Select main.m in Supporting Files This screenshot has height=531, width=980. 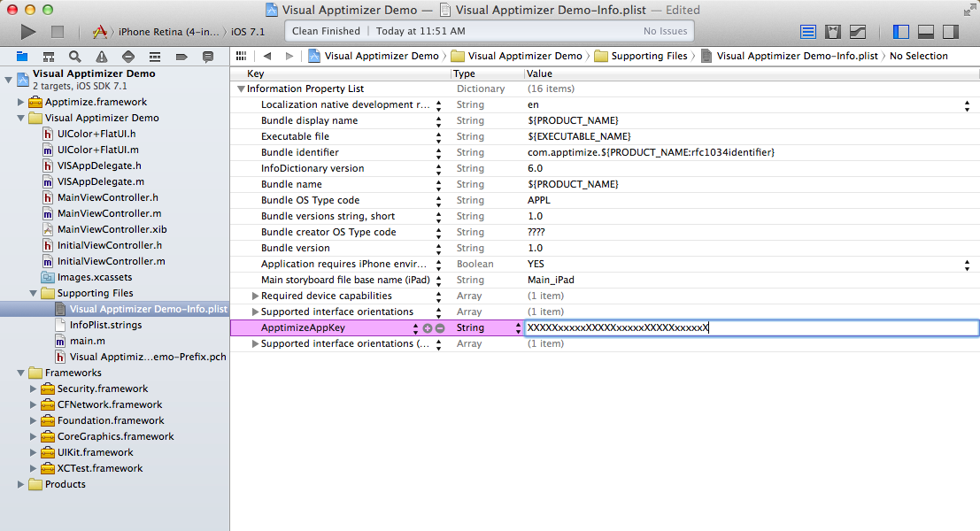coord(87,341)
